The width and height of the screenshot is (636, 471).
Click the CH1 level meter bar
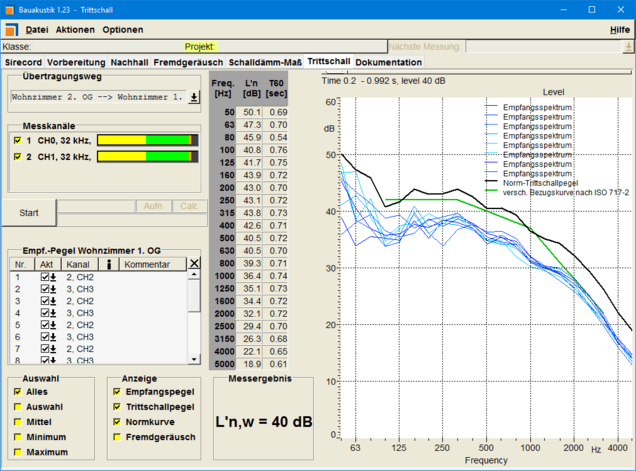(148, 156)
